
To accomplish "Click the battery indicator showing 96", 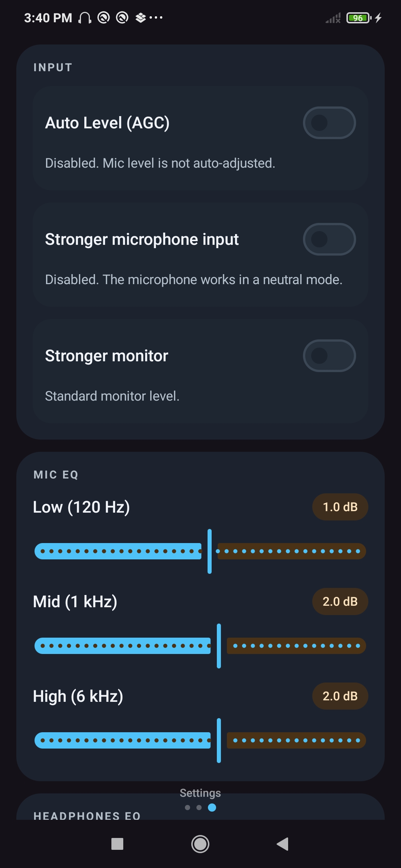I will click(x=357, y=17).
